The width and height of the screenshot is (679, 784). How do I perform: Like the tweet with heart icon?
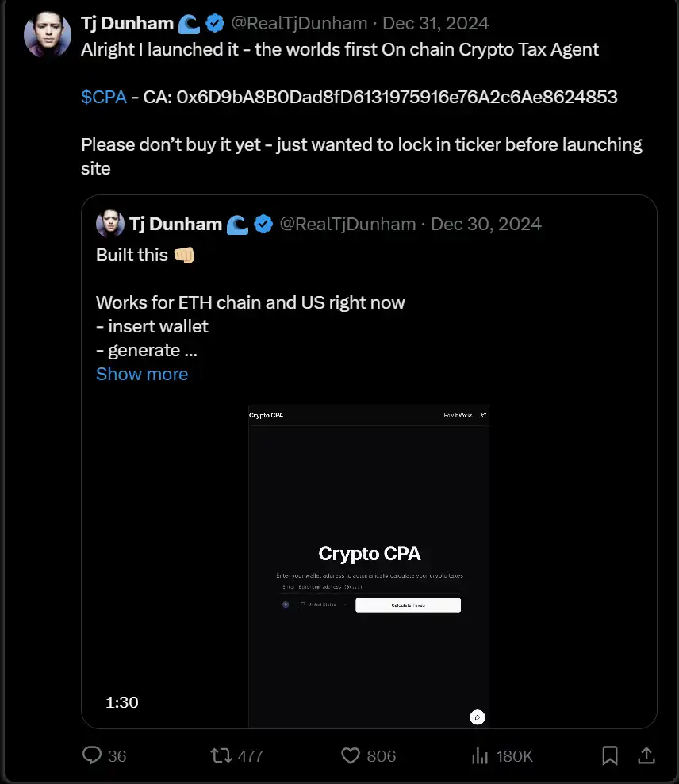tap(351, 755)
